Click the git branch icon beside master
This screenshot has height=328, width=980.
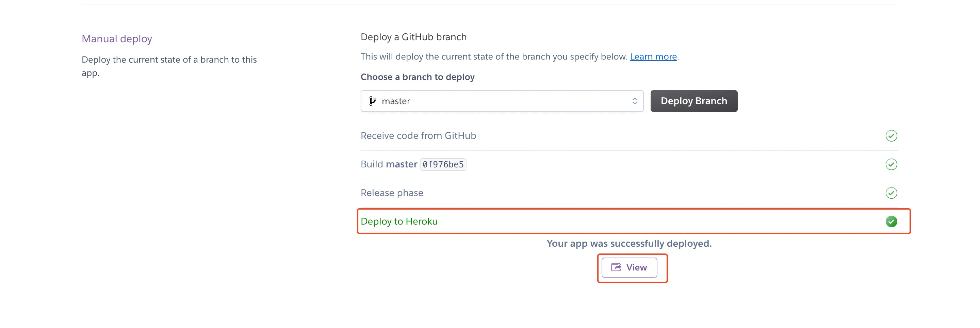(x=373, y=101)
